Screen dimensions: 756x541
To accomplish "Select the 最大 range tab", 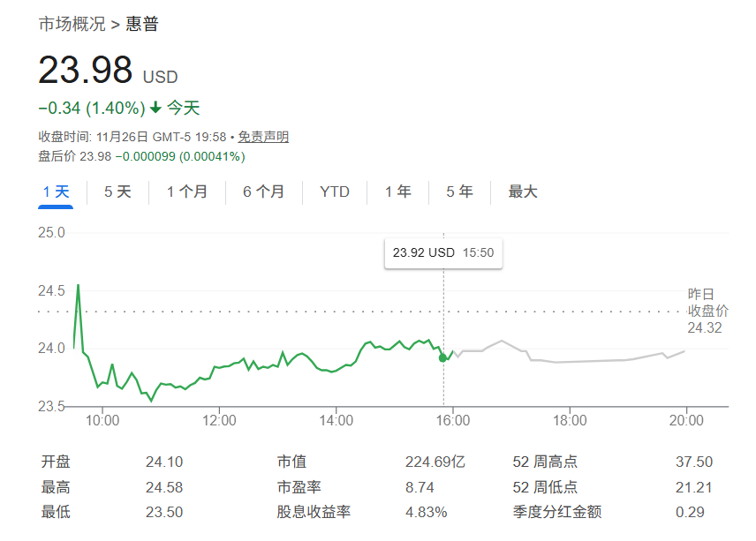I will 523,192.
